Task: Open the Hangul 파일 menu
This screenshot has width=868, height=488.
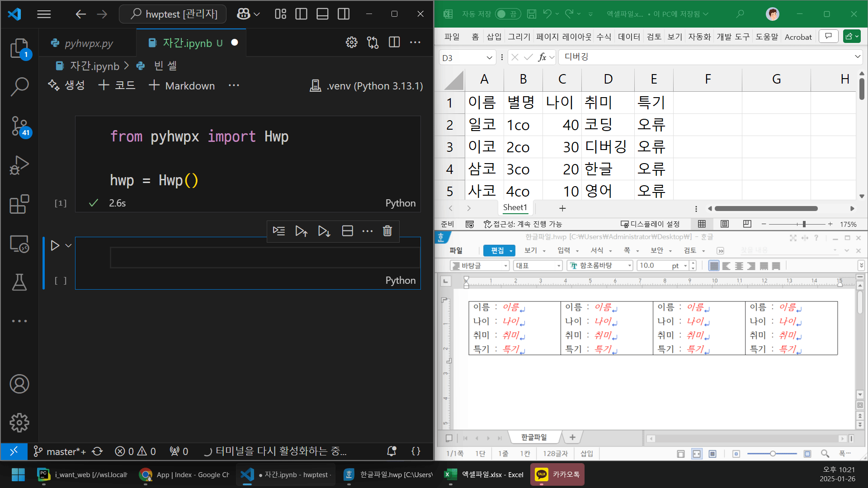Action: 456,250
